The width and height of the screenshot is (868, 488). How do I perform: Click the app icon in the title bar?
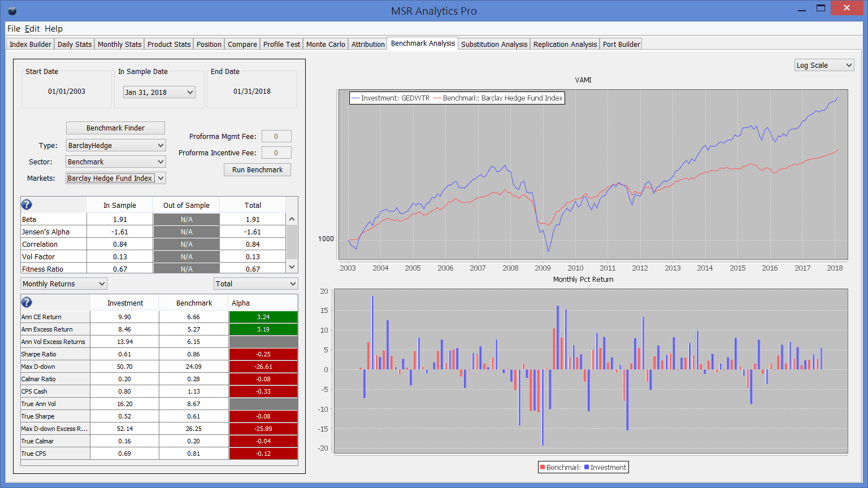12,11
